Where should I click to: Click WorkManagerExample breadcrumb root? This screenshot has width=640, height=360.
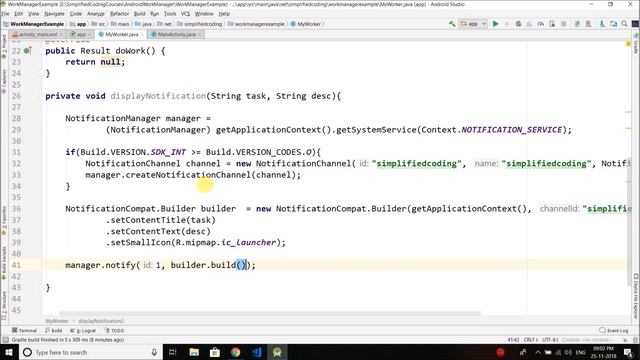(34, 24)
